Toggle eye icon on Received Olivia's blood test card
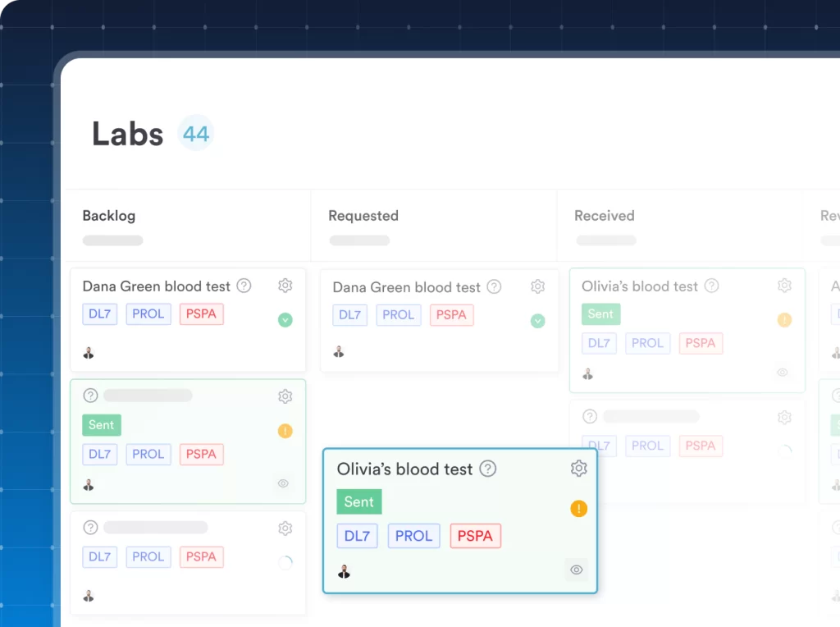Viewport: 840px width, 627px height. pyautogui.click(x=783, y=372)
